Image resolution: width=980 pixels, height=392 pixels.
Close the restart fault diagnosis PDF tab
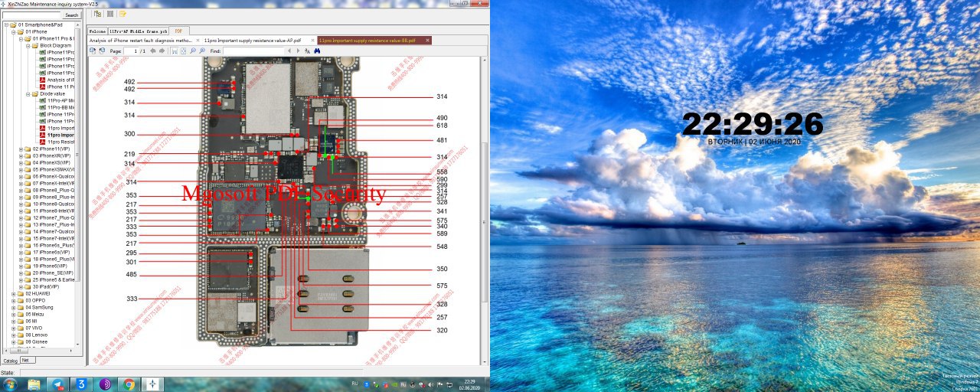coord(198,40)
